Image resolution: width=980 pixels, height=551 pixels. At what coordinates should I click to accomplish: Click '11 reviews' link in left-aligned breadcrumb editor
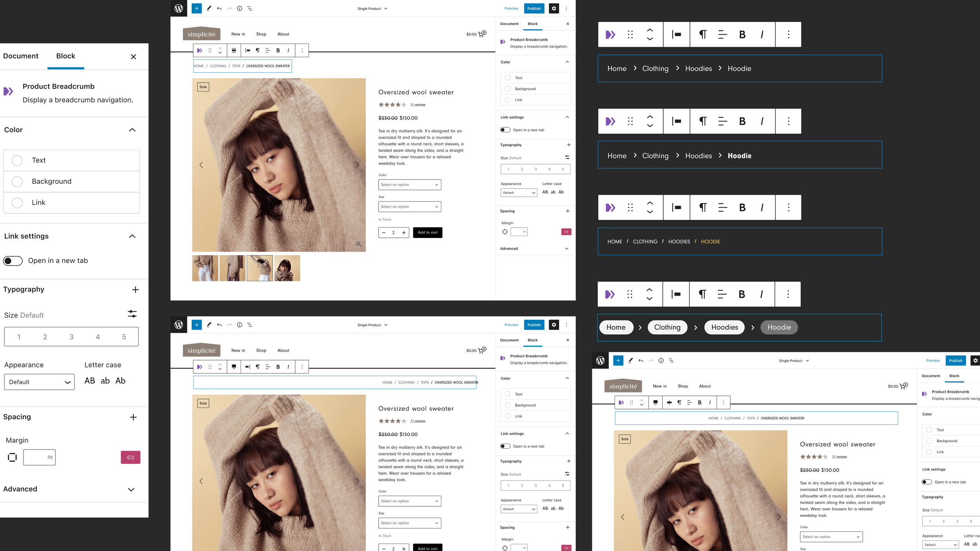418,105
